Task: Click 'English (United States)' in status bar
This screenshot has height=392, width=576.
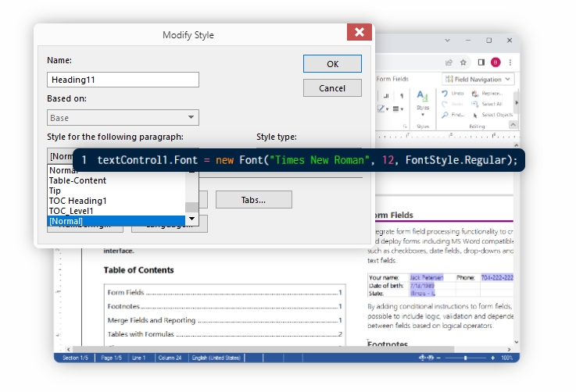Action: click(216, 358)
